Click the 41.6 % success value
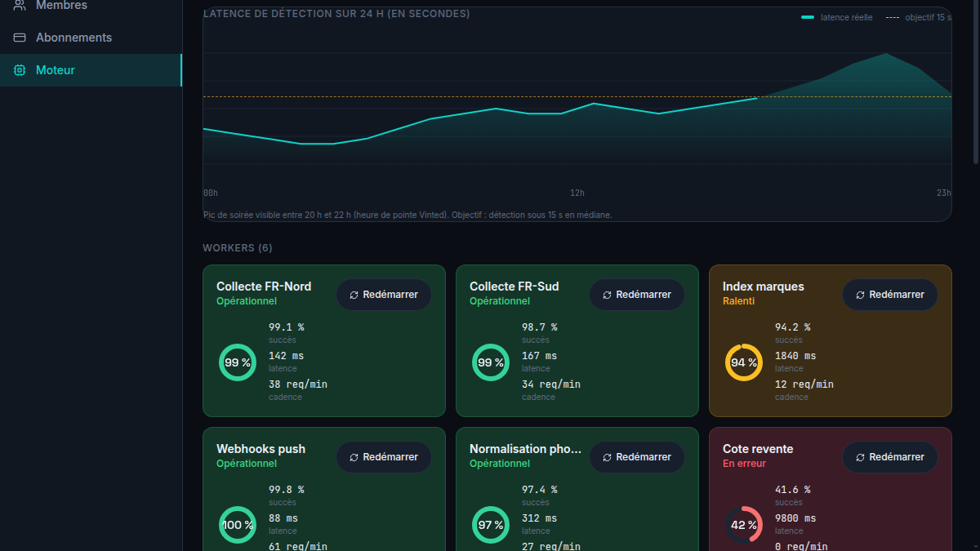 click(793, 490)
